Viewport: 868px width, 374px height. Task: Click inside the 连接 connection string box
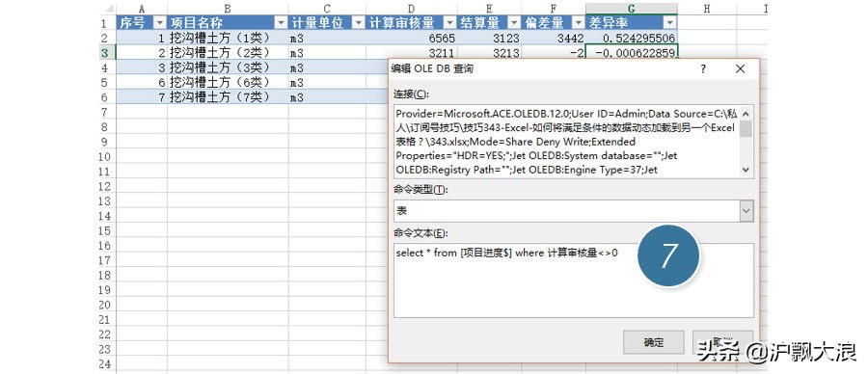567,142
